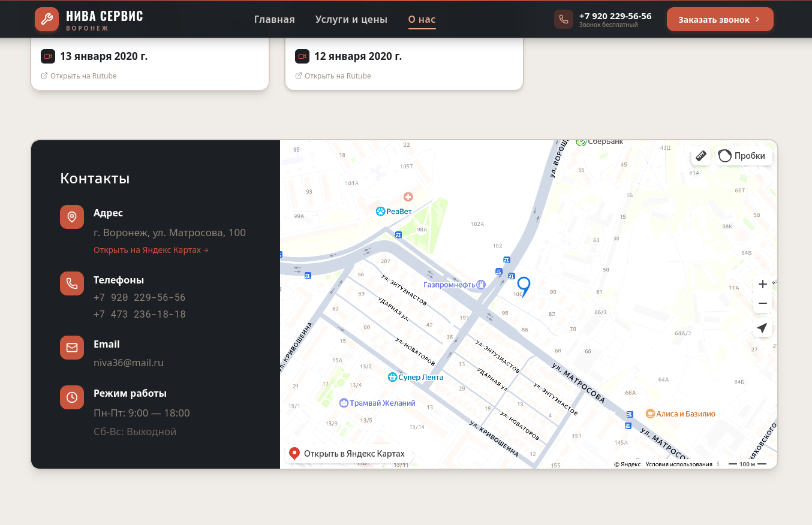
Task: Click Открыть в Яндекс Картах map button
Action: 348,454
